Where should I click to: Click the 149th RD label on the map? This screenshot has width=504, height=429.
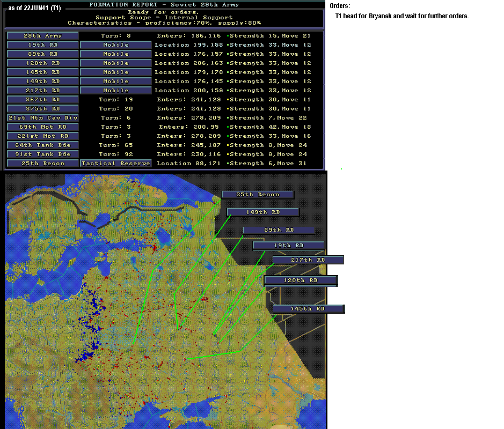[x=263, y=212]
